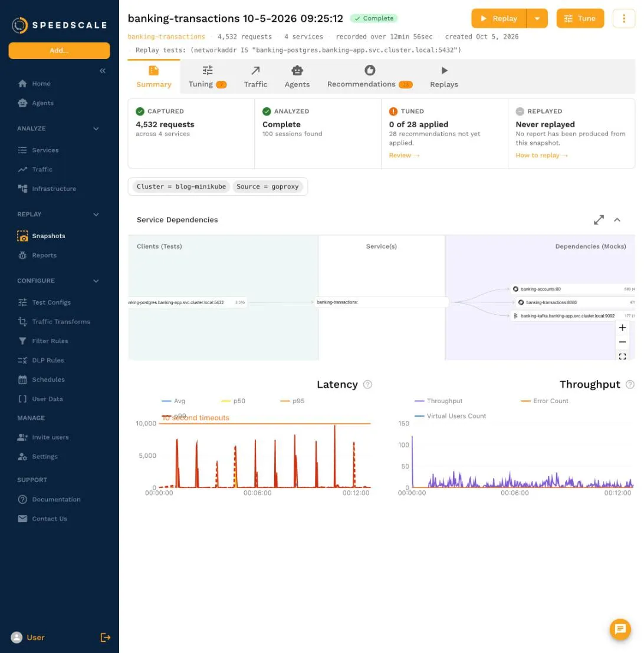Screen dimensions: 644x653
Task: Open the Latency help icon
Action: (x=367, y=384)
